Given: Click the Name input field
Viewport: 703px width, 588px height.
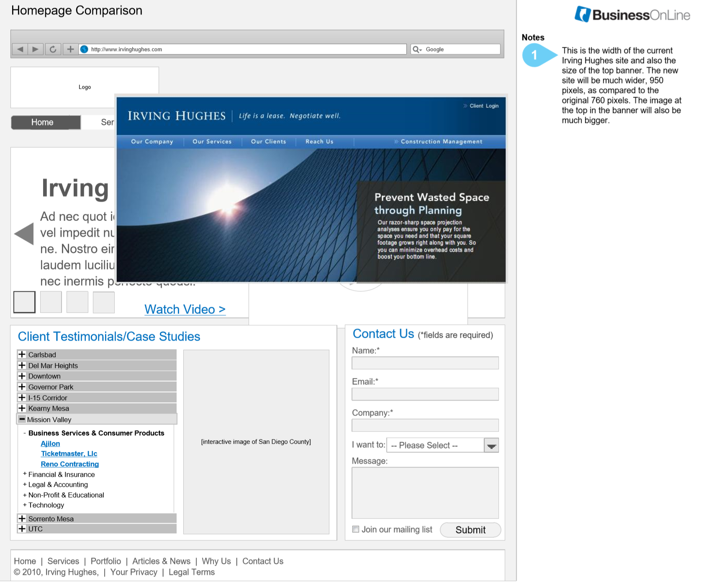Looking at the screenshot, I should (425, 363).
